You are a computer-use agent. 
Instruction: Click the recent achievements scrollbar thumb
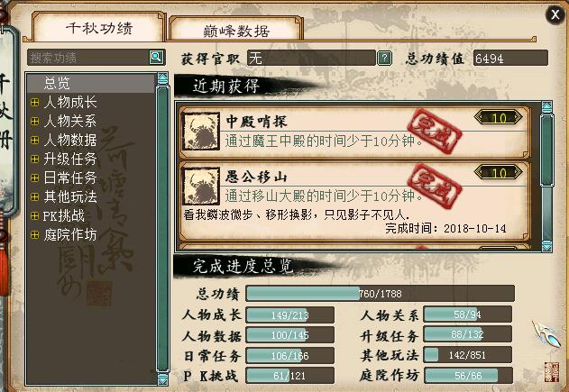coord(546,150)
